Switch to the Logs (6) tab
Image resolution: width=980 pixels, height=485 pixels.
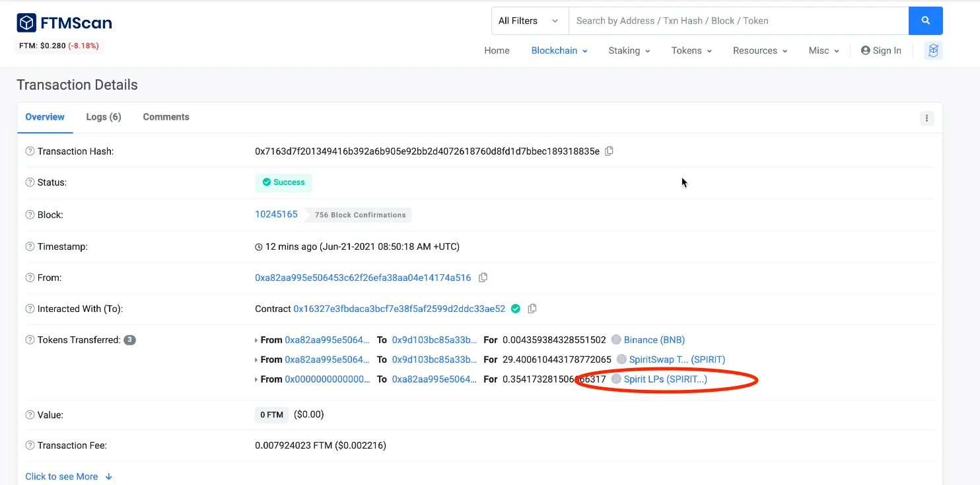(x=104, y=117)
